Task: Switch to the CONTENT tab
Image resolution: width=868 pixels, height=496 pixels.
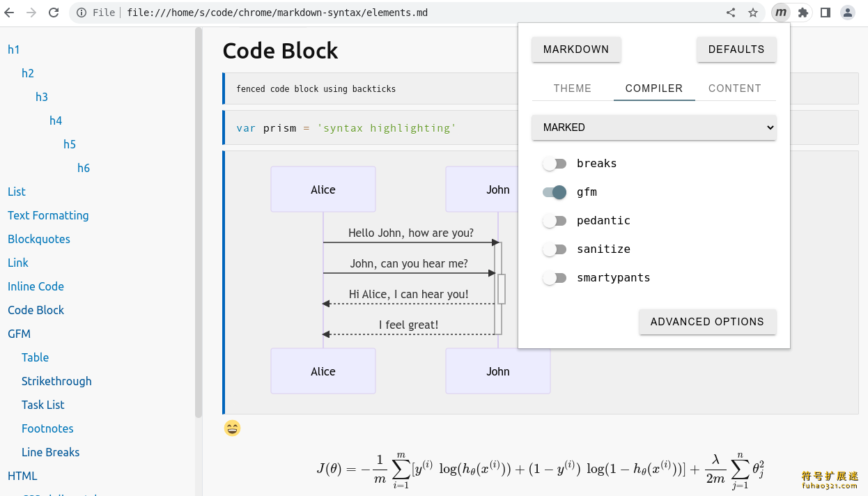Action: click(x=735, y=88)
